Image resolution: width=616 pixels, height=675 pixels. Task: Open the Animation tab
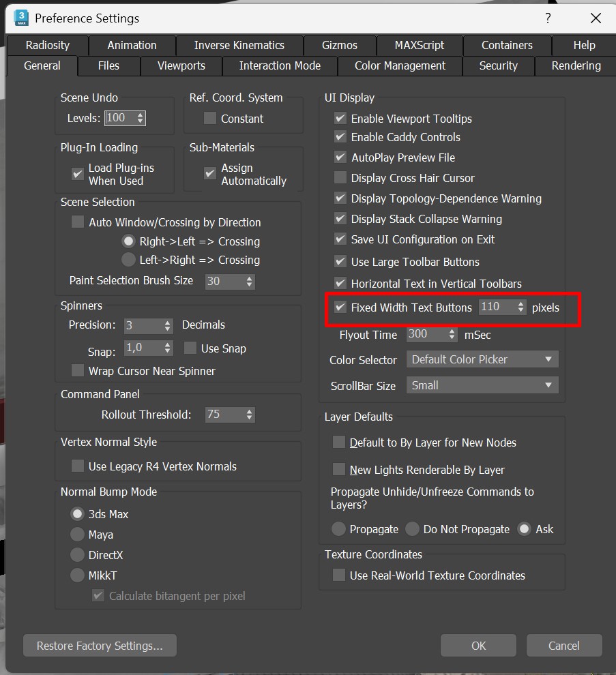click(x=132, y=45)
